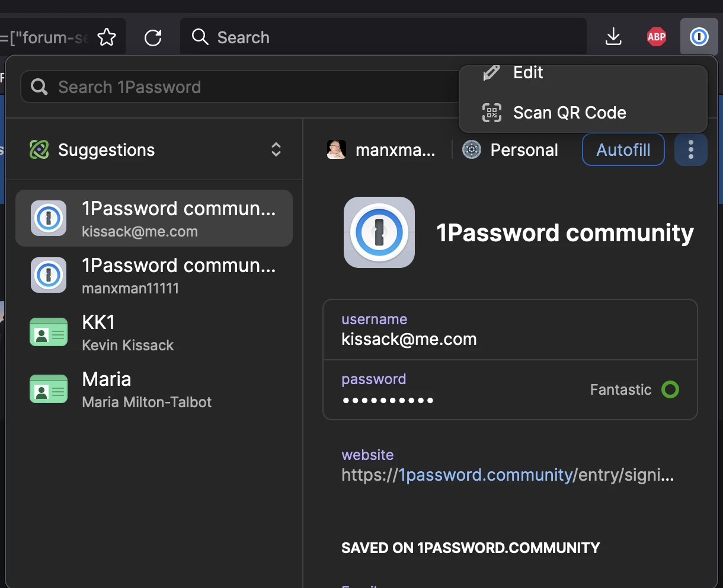Open the three-dot more actions menu
The height and width of the screenshot is (588, 723).
[691, 149]
